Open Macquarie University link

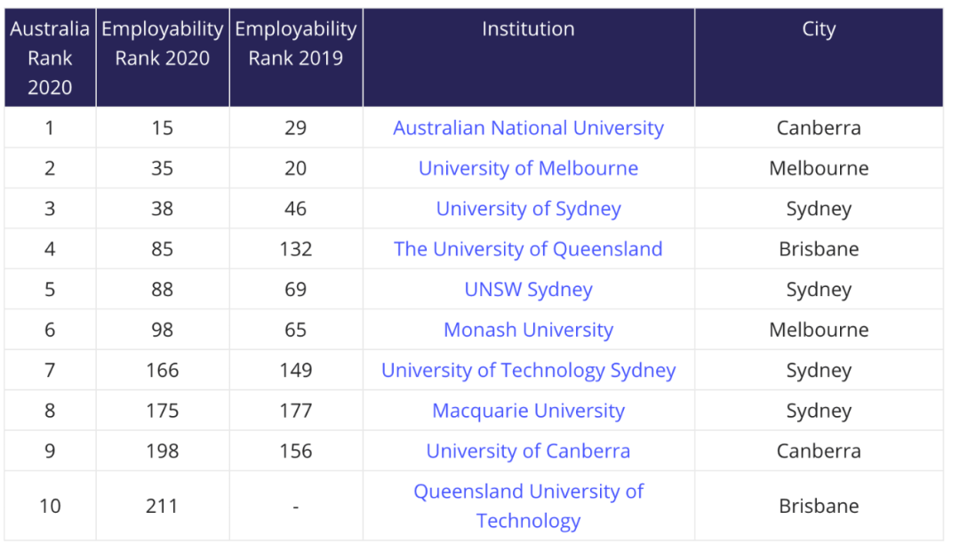[528, 411]
